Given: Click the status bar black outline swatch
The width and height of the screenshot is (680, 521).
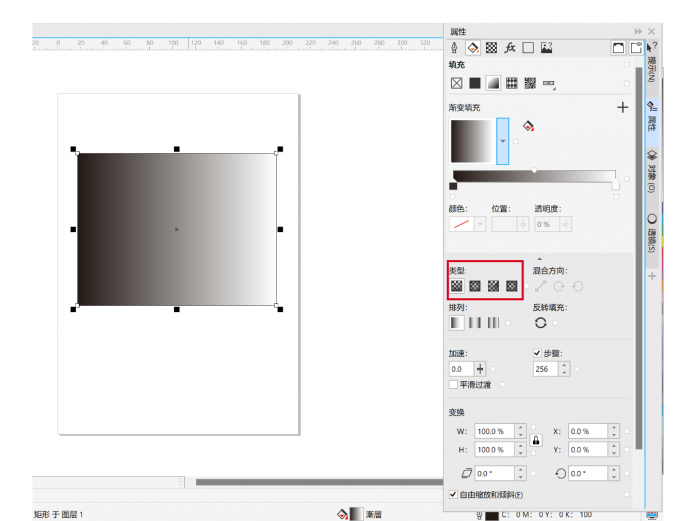Looking at the screenshot, I should pos(492,515).
